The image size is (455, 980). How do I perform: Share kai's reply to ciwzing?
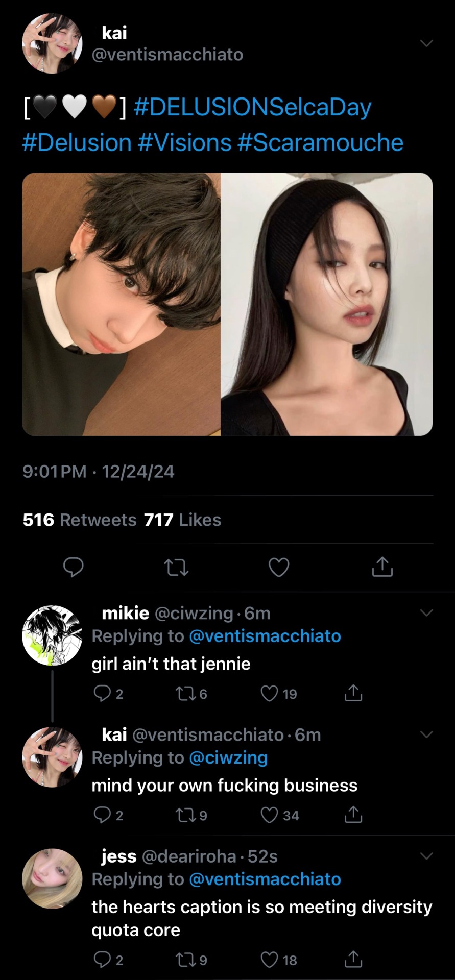point(353,815)
